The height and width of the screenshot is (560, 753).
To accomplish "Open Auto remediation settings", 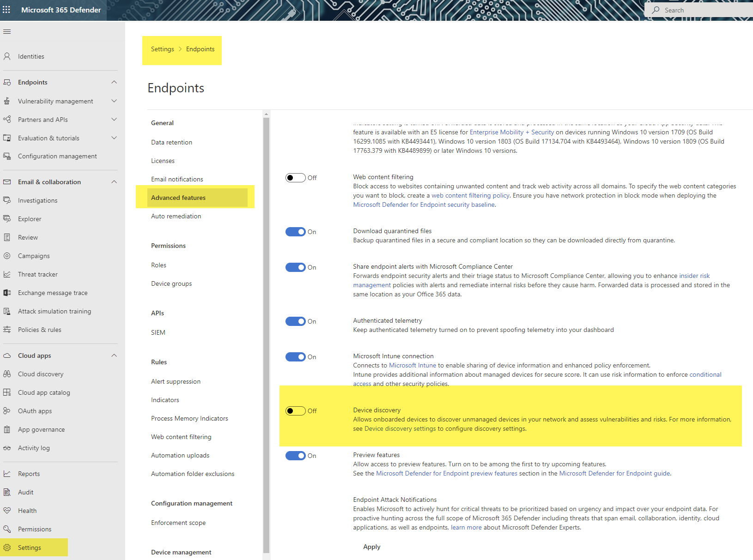I will (x=176, y=216).
